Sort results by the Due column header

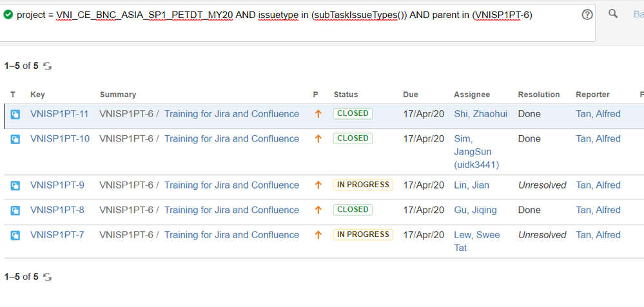(x=410, y=95)
